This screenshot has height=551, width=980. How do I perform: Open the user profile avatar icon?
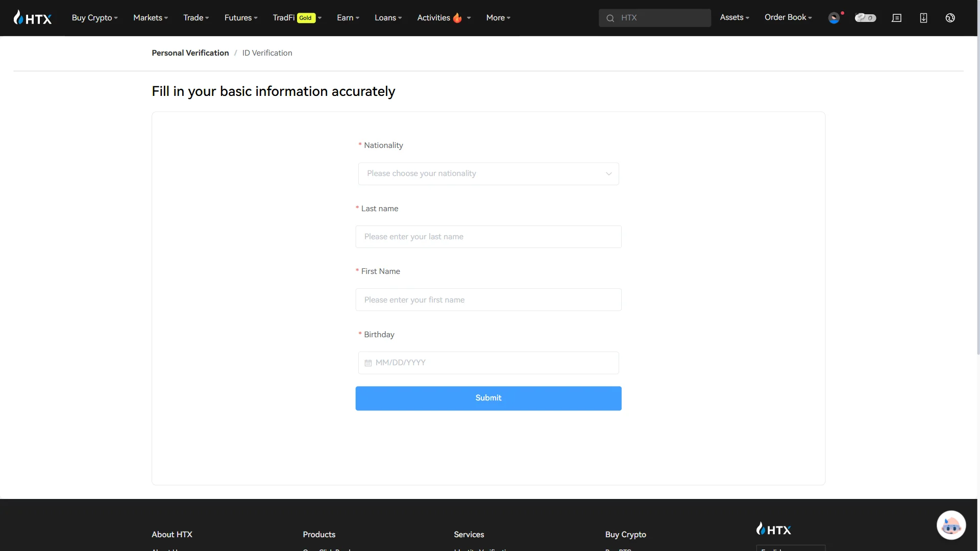pyautogui.click(x=834, y=18)
